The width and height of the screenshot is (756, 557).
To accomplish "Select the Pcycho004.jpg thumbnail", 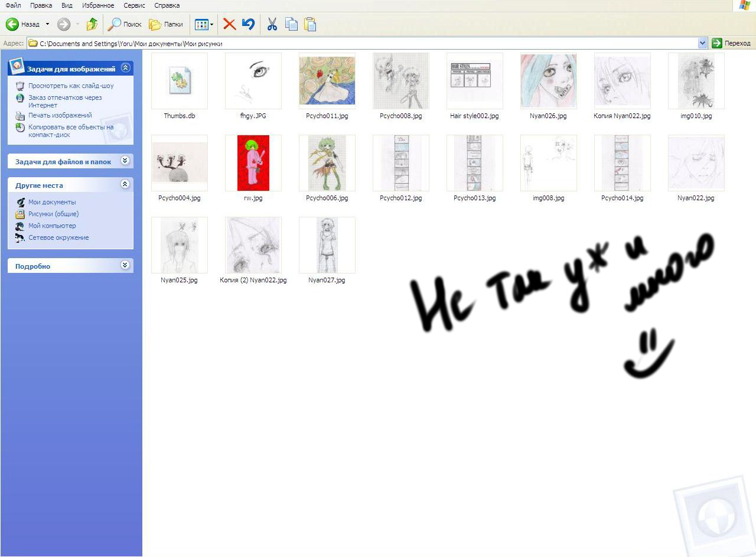I will [x=180, y=163].
